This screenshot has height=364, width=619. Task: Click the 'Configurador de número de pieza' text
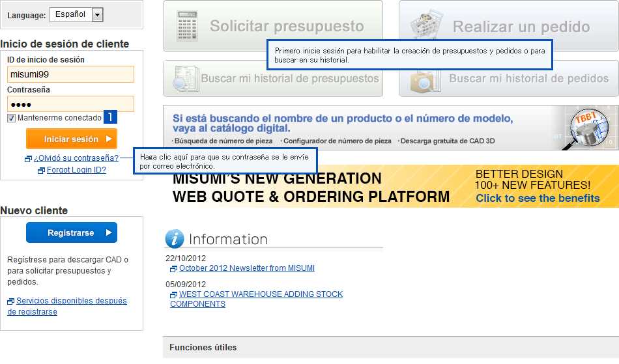[337, 141]
